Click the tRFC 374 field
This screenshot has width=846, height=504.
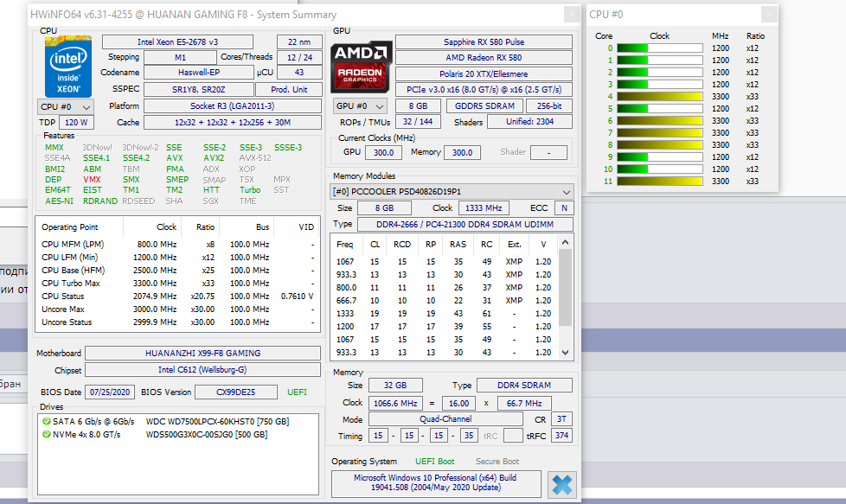coord(561,436)
